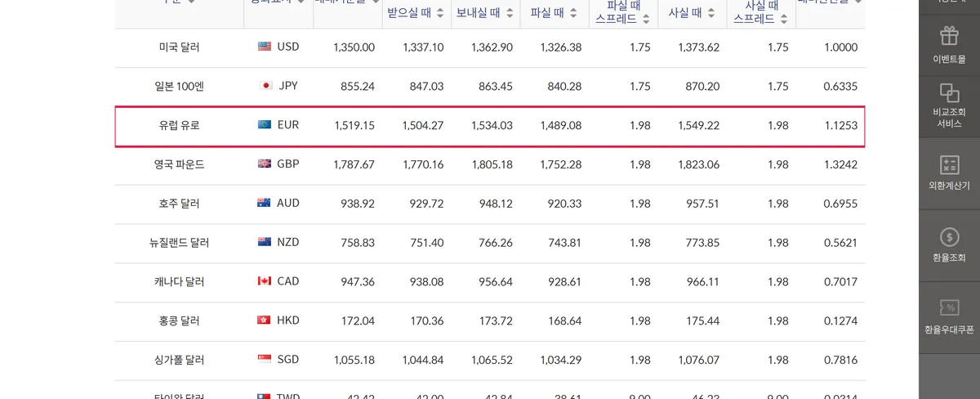Viewport: 980px width, 399px height.
Task: Click the CAD Canada flag icon
Action: coord(265,281)
